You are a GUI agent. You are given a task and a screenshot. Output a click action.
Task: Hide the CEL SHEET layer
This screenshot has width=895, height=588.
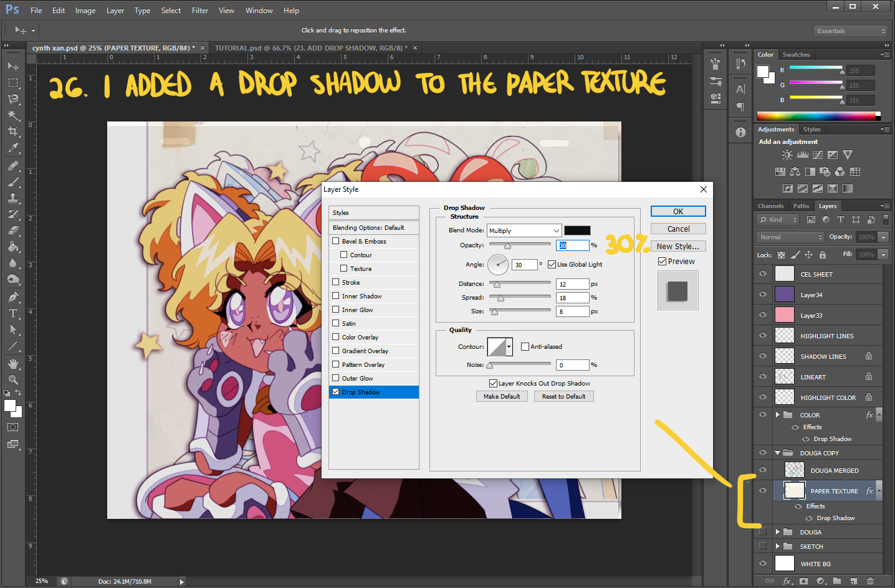pyautogui.click(x=763, y=274)
